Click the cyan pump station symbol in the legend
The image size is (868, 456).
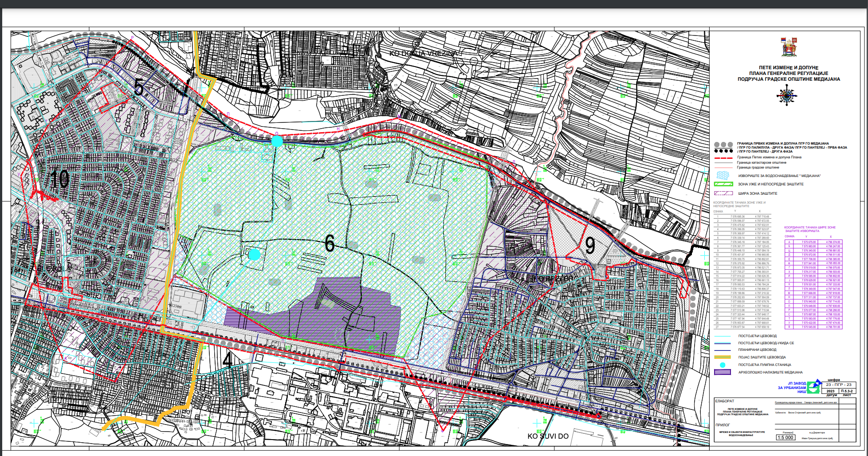coord(723,365)
